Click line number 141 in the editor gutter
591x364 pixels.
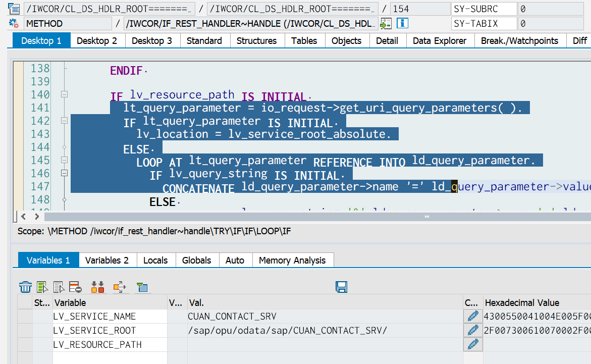(x=40, y=108)
